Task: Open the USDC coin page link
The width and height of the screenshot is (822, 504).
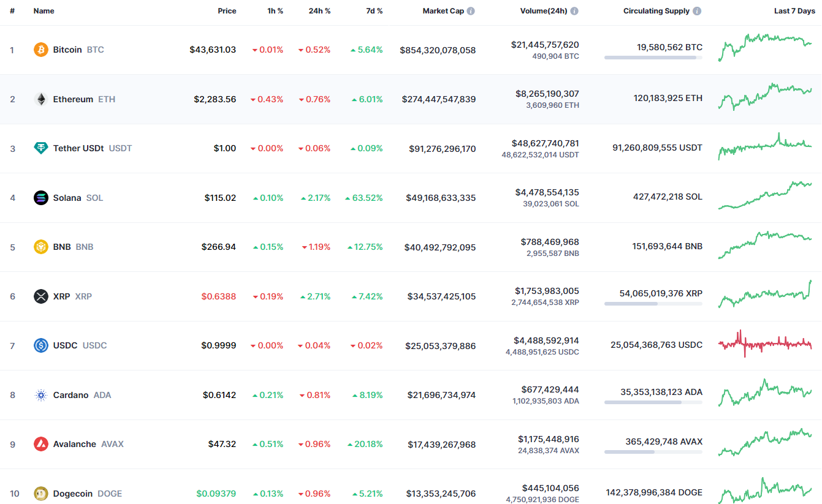Action: [65, 345]
